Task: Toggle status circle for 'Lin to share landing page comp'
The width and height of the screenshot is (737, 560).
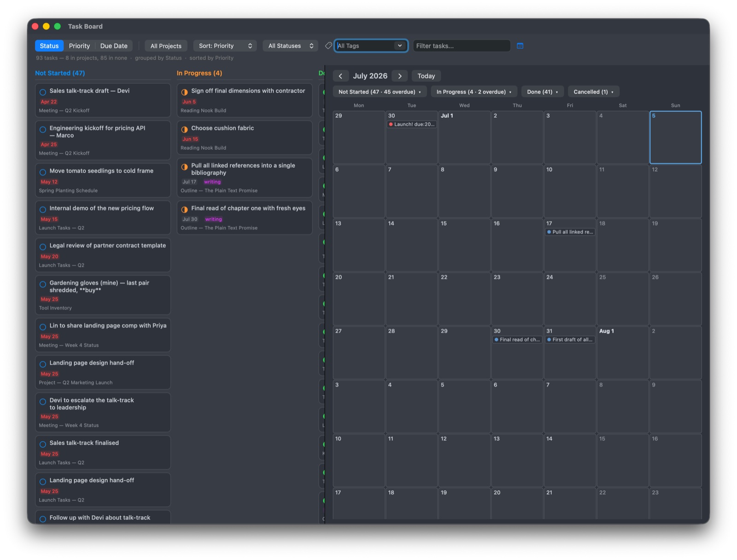Action: point(43,327)
